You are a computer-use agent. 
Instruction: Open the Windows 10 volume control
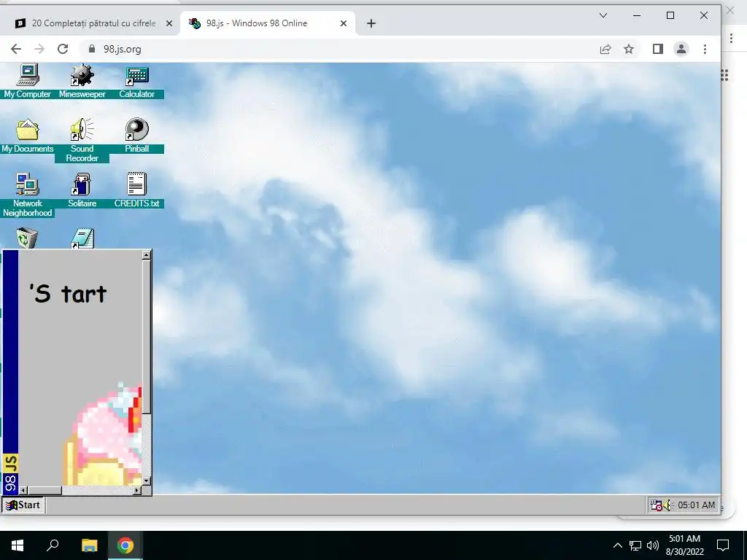[x=653, y=545]
